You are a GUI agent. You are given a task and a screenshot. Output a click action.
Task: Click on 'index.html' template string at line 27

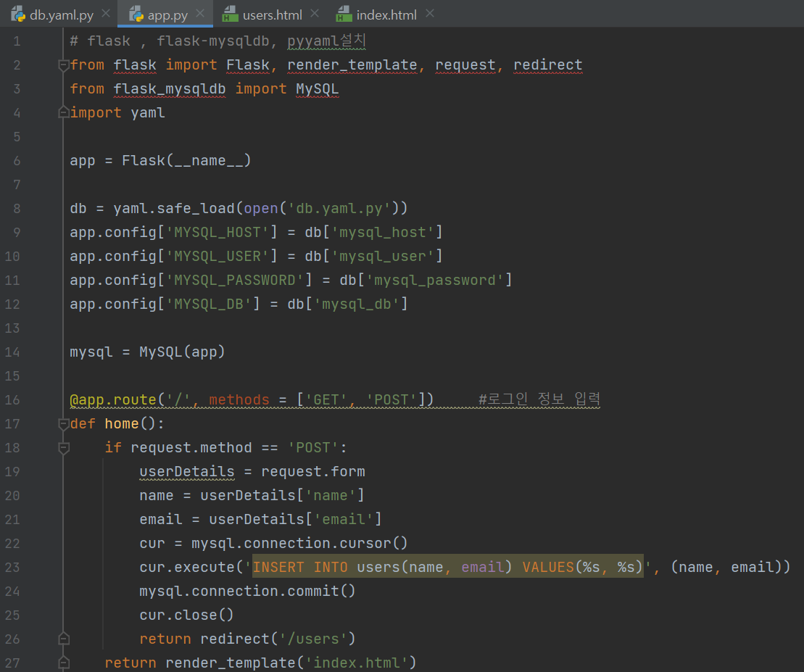(357, 663)
